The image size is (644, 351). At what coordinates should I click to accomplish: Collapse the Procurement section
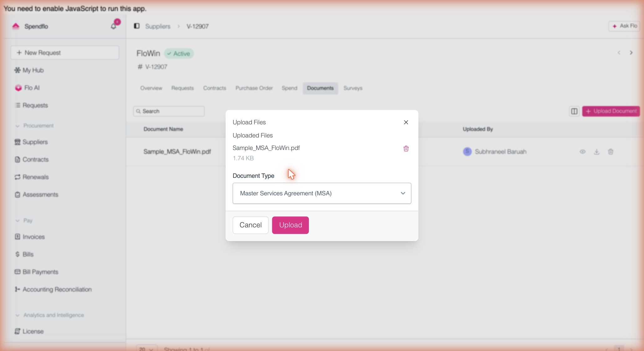click(18, 126)
